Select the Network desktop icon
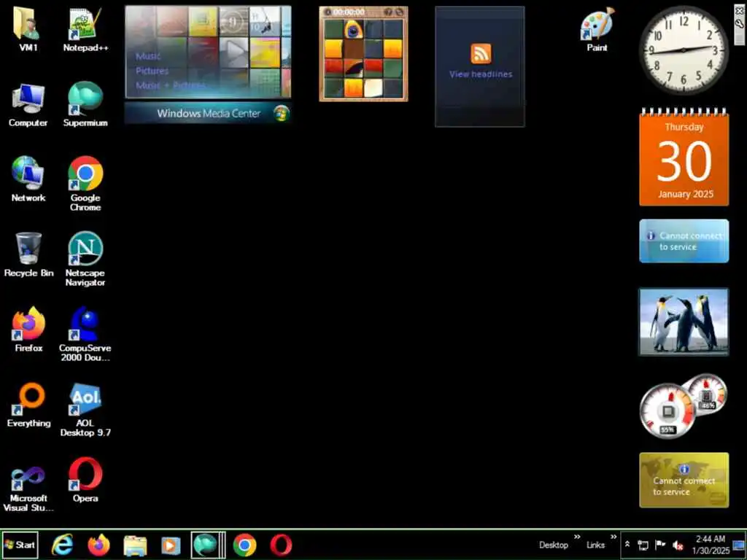 tap(28, 180)
